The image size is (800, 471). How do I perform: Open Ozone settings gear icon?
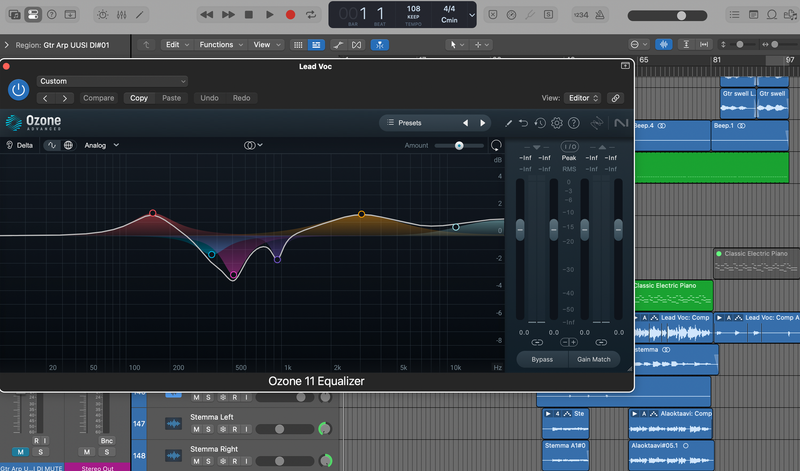tap(557, 123)
